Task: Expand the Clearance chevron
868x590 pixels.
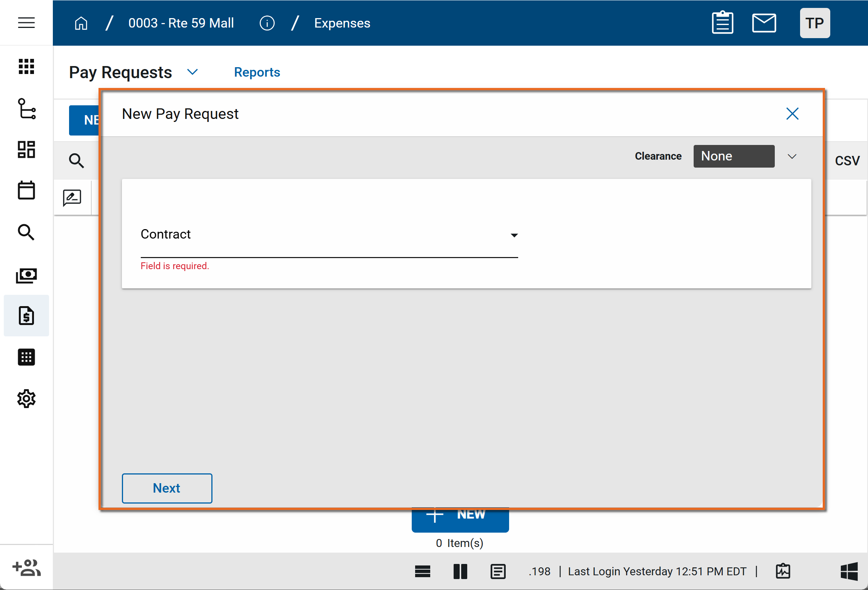Action: [x=792, y=156]
